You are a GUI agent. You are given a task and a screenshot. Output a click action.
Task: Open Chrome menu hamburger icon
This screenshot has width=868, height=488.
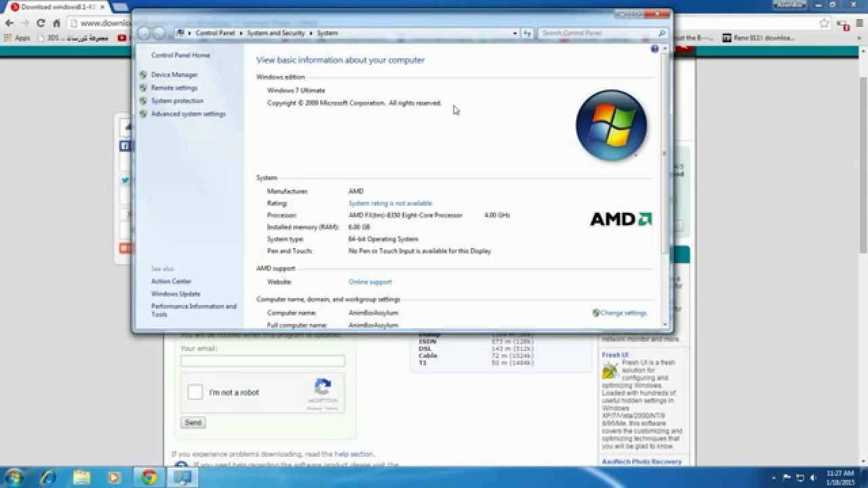click(859, 23)
